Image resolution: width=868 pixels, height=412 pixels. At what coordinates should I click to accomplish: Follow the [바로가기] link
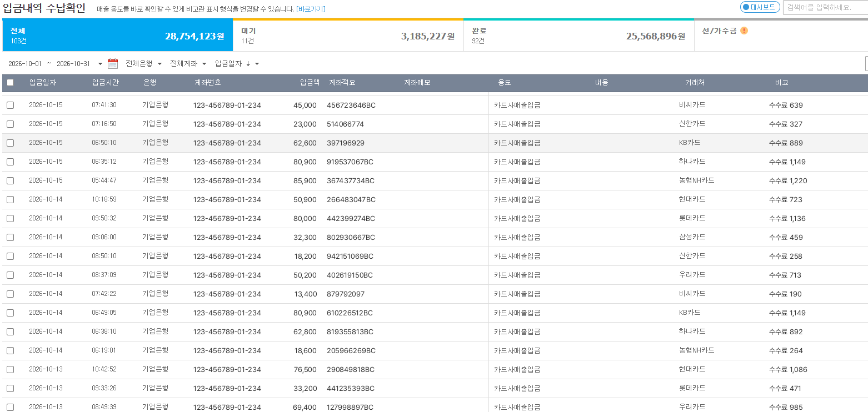point(311,9)
